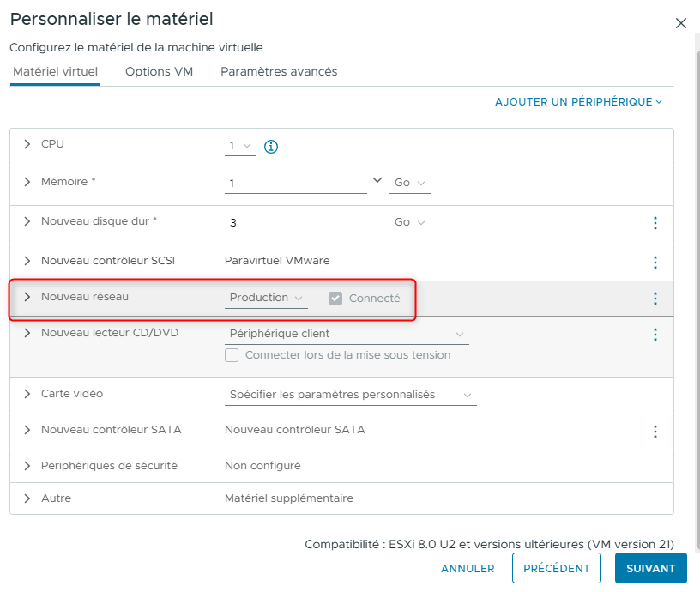Expand the Carte vidéo section
The width and height of the screenshot is (700, 592).
[27, 394]
